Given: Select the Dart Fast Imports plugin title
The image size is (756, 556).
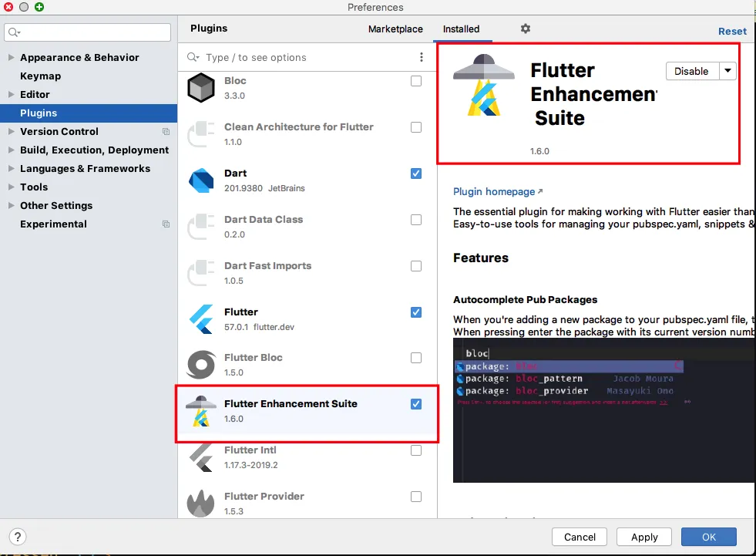Looking at the screenshot, I should [267, 265].
